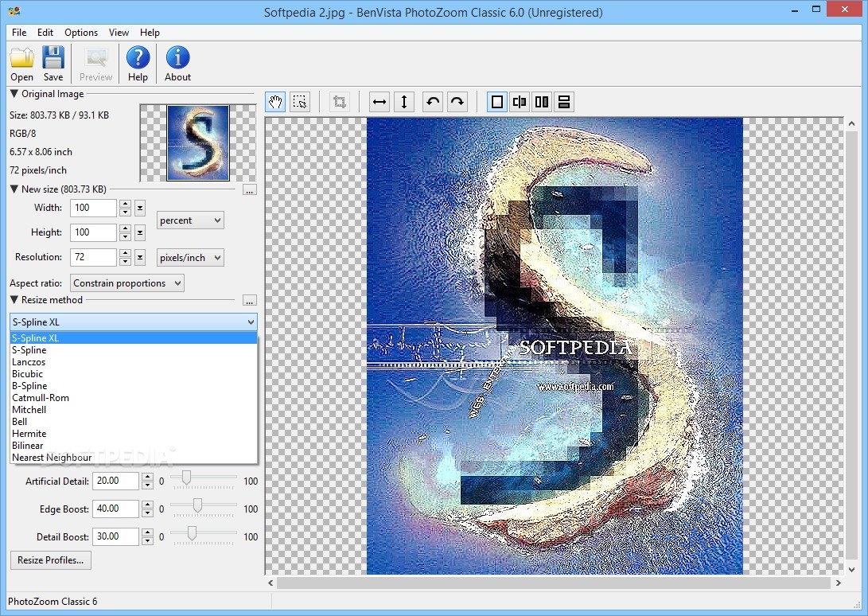Switch to vertical split preview view

click(x=541, y=102)
